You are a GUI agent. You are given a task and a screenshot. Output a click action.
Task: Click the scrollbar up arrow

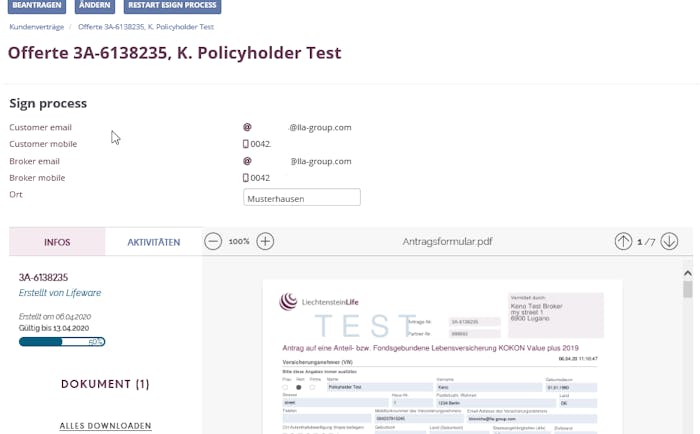coord(688,273)
